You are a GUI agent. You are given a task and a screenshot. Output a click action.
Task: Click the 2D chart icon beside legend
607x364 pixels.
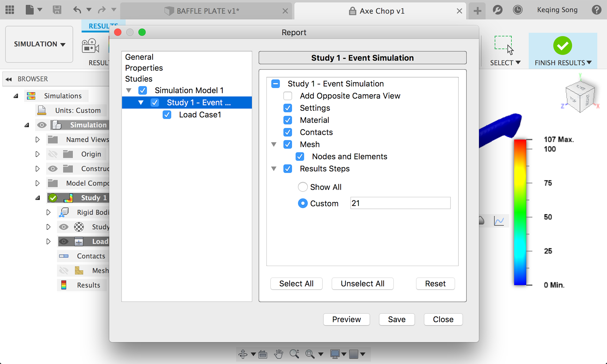(x=499, y=221)
